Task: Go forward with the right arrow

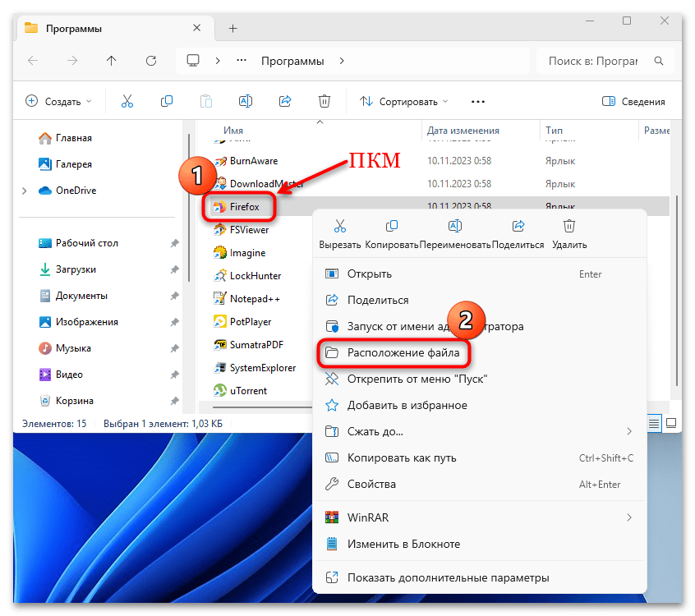Action: pyautogui.click(x=72, y=61)
